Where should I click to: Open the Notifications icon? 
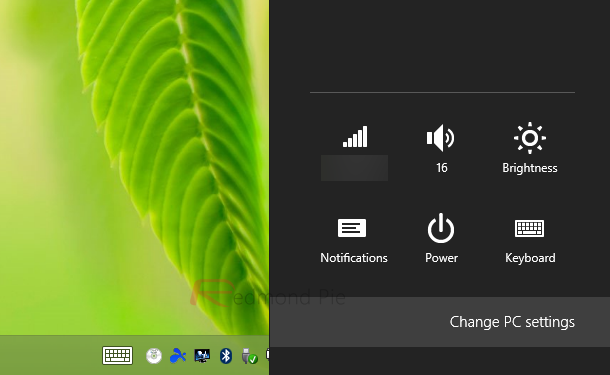click(x=352, y=228)
